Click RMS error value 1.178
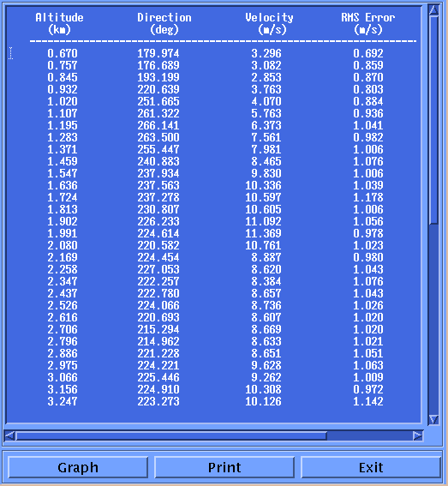The image size is (448, 486). point(368,197)
